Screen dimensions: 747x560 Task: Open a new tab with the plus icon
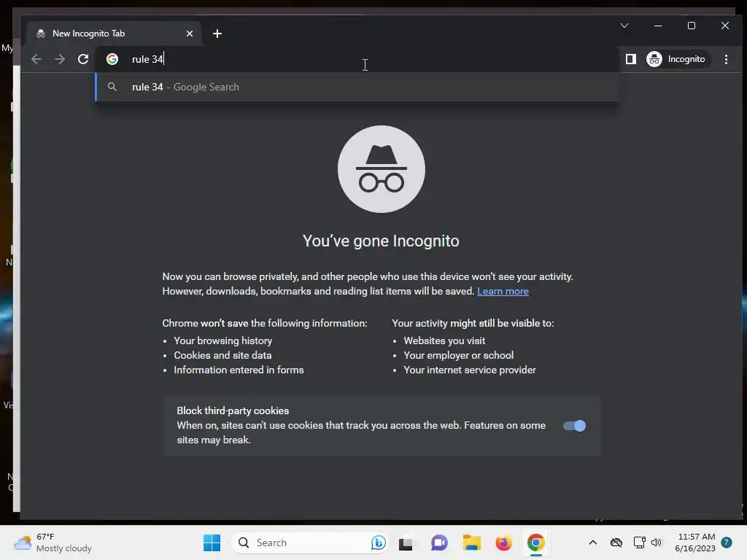217,34
